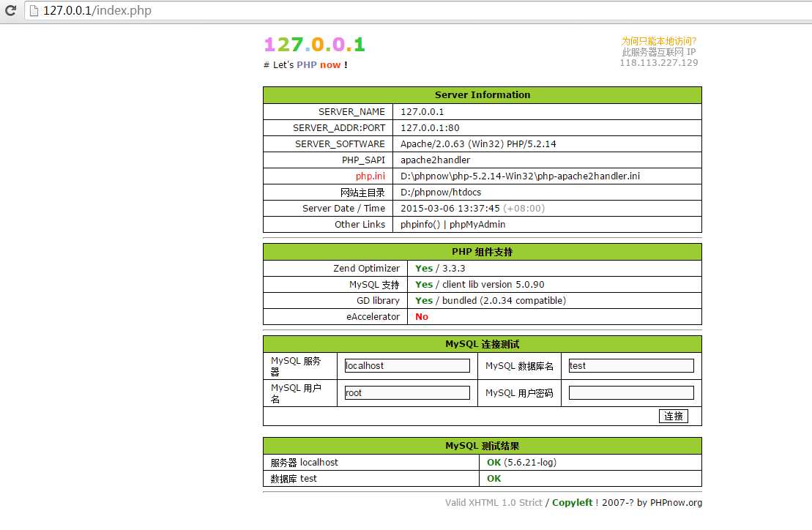Click the Apache/2.0.63 (Win32) PHP/5.2.14 value
Image resolution: width=812 pixels, height=530 pixels.
pyautogui.click(x=478, y=144)
